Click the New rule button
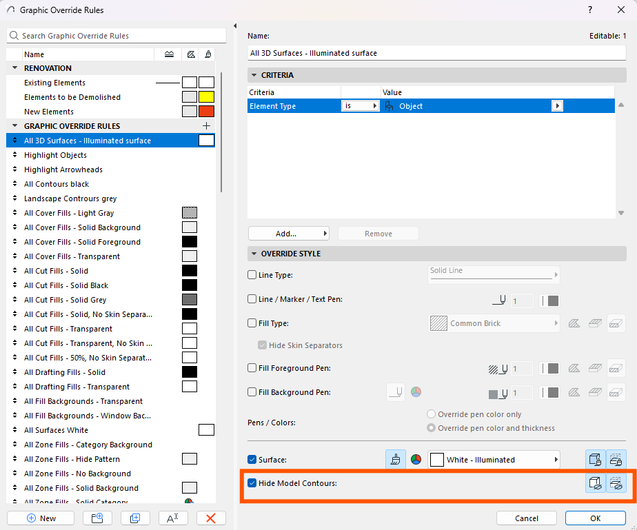This screenshot has height=530, width=637. [x=41, y=518]
